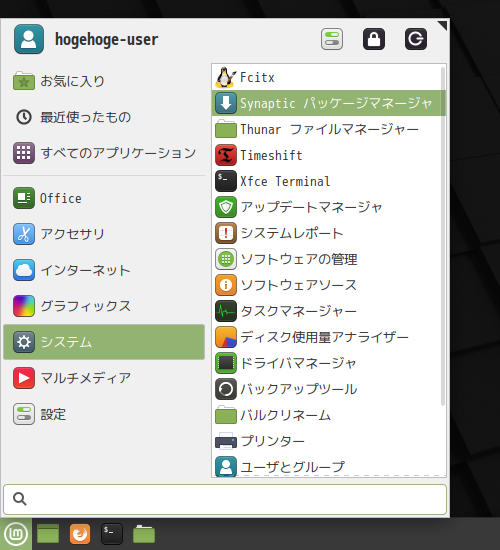Open the Timeshift application icon
The width and height of the screenshot is (500, 550).
point(226,155)
